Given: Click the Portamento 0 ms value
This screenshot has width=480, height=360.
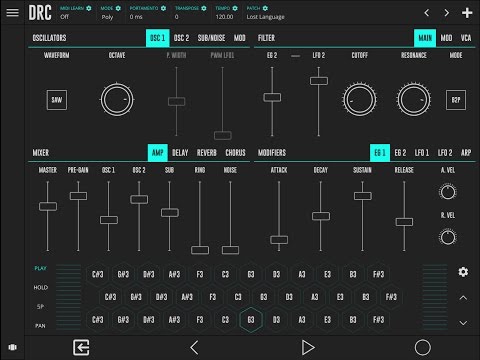Looking at the screenshot, I should [x=136, y=17].
